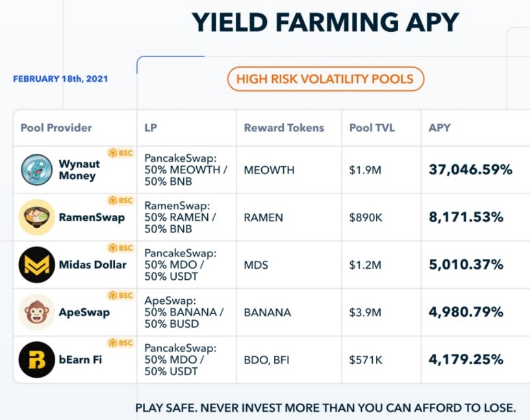The width and height of the screenshot is (530, 420).
Task: Select the High Risk Volatility Pools pill
Action: (x=325, y=79)
